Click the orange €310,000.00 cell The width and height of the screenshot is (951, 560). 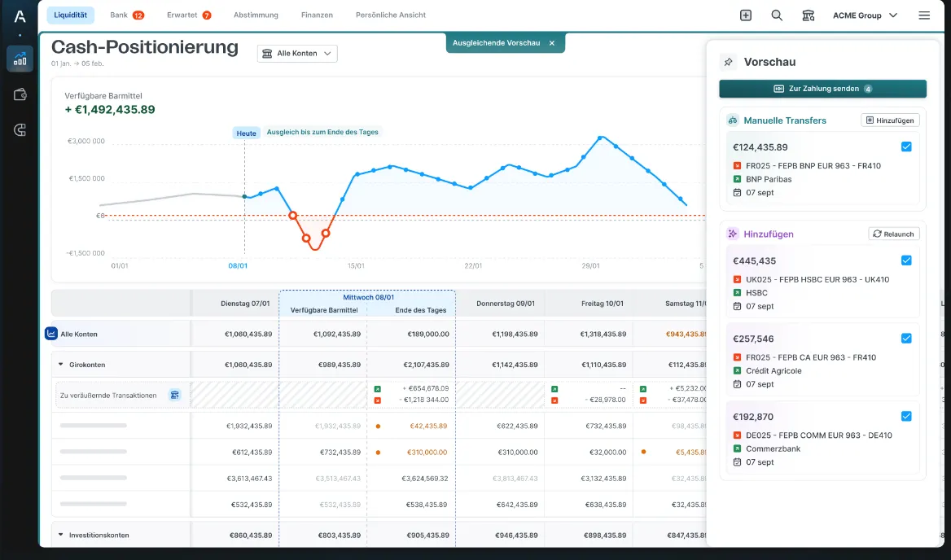427,452
